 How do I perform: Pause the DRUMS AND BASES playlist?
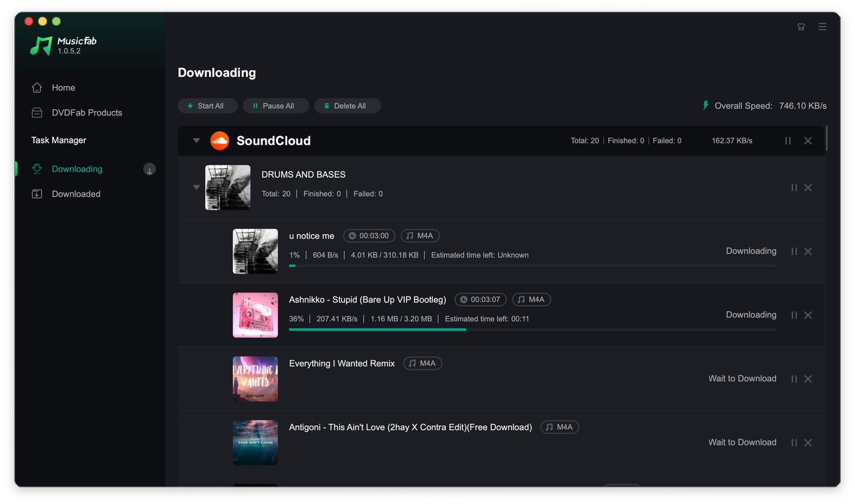[x=794, y=188]
